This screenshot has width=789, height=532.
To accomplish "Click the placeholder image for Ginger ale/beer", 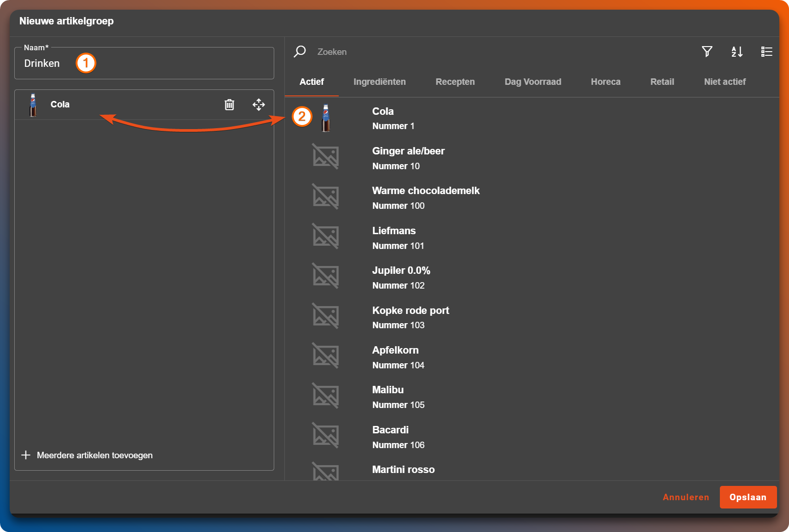I will [325, 157].
